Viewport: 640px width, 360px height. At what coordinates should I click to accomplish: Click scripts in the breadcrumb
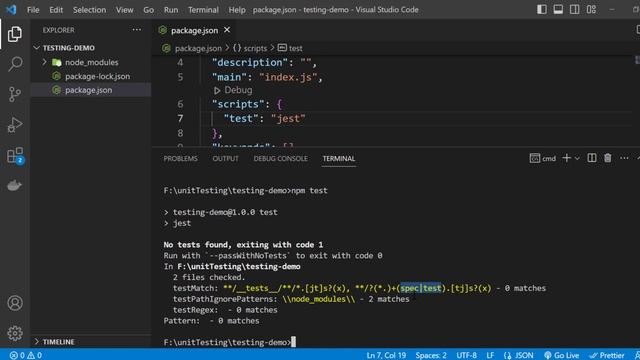coord(250,48)
